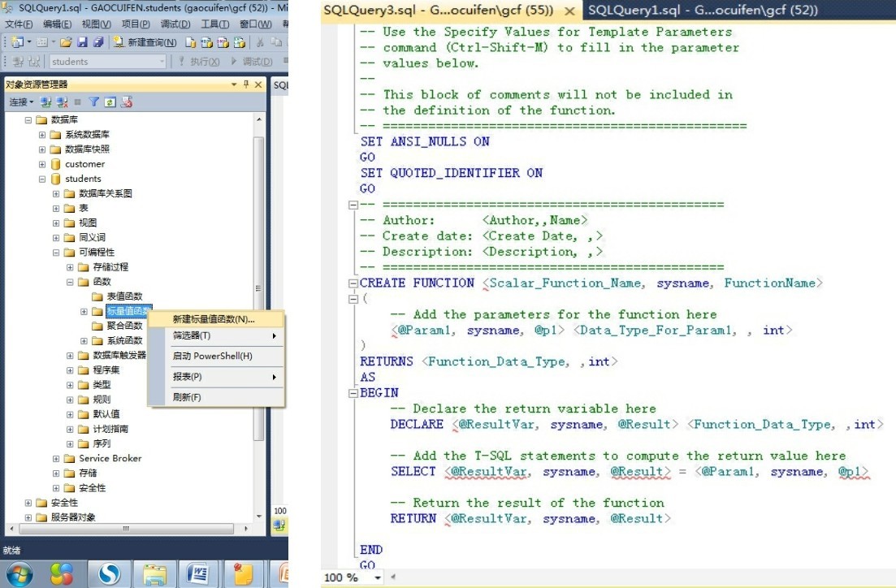Click the Open File folder icon

pyautogui.click(x=67, y=42)
